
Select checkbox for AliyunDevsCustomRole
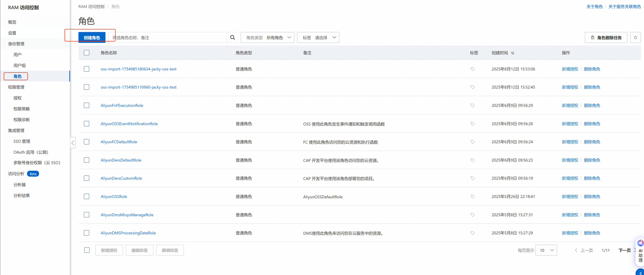[x=87, y=178]
